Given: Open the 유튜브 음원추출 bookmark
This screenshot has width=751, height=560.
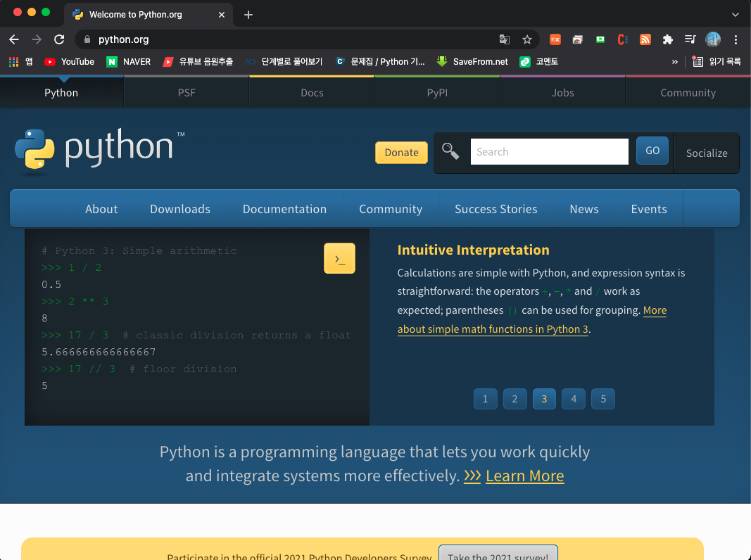Looking at the screenshot, I should [x=198, y=62].
